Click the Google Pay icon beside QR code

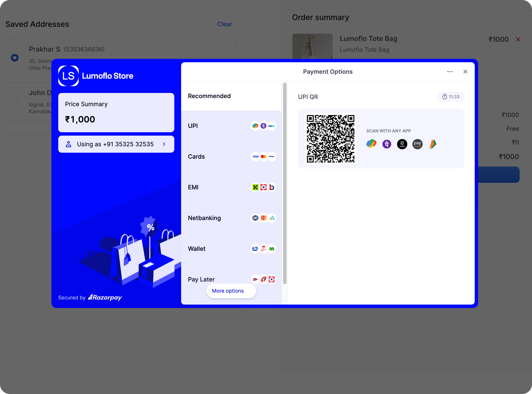pos(371,144)
